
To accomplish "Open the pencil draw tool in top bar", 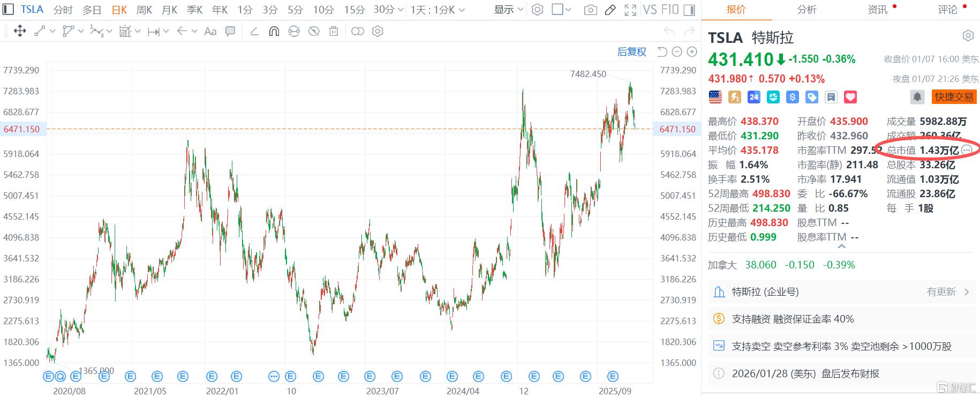I will tap(610, 10).
